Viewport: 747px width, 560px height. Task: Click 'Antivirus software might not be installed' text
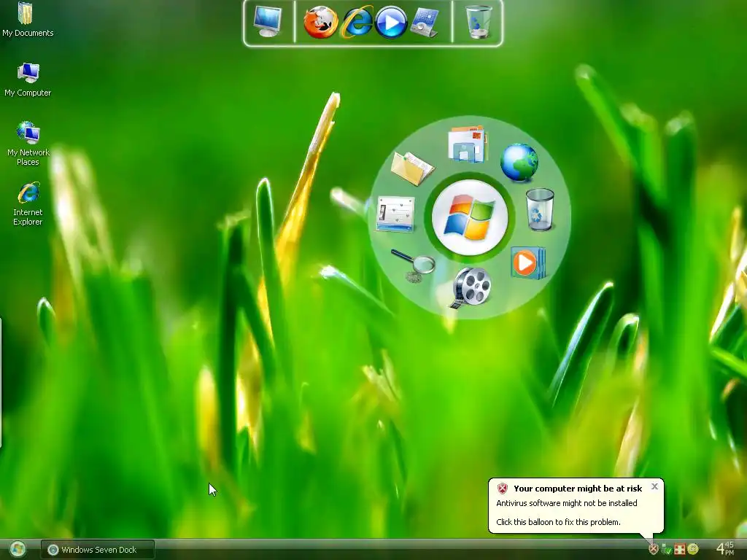(x=566, y=503)
